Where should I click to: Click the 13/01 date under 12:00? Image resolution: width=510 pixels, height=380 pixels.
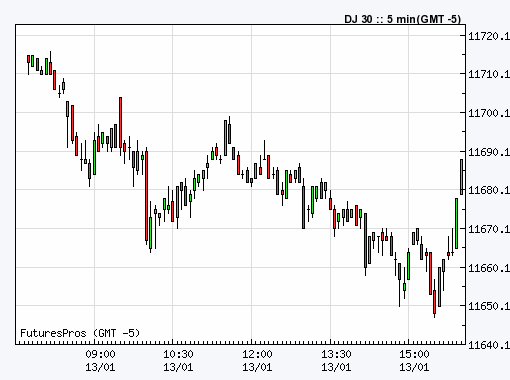point(257,367)
